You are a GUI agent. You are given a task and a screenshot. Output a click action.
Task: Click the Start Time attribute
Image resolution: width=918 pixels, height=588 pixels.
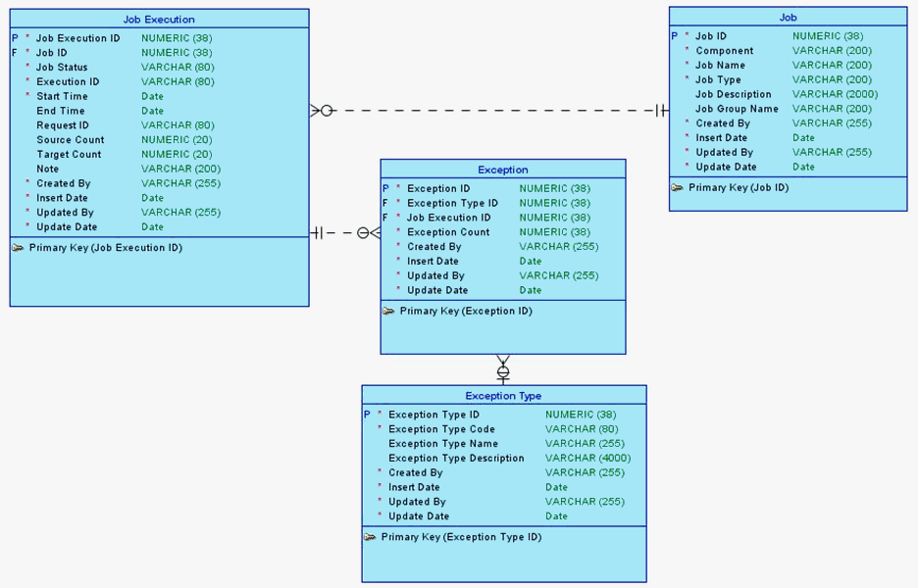pyautogui.click(x=62, y=97)
